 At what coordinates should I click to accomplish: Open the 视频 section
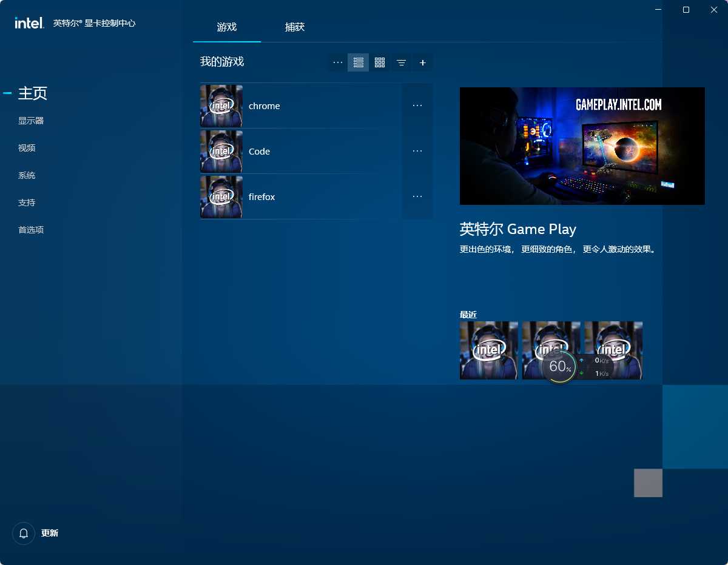[x=27, y=148]
